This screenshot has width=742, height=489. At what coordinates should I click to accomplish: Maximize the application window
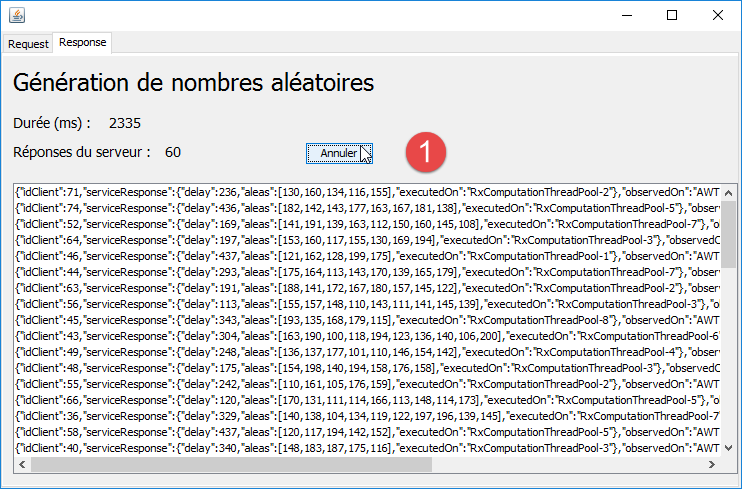click(672, 16)
